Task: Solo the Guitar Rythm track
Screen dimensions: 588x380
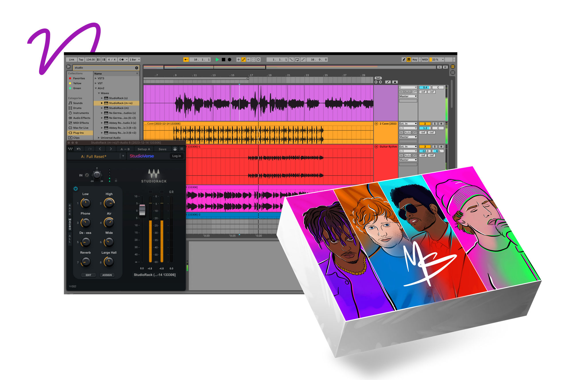Action: coord(435,147)
